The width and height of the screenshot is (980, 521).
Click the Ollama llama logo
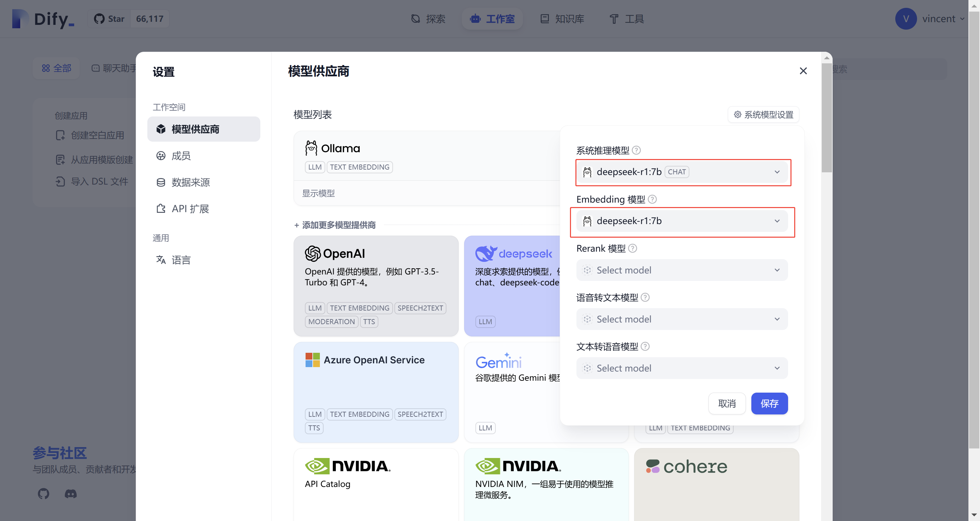pos(311,148)
